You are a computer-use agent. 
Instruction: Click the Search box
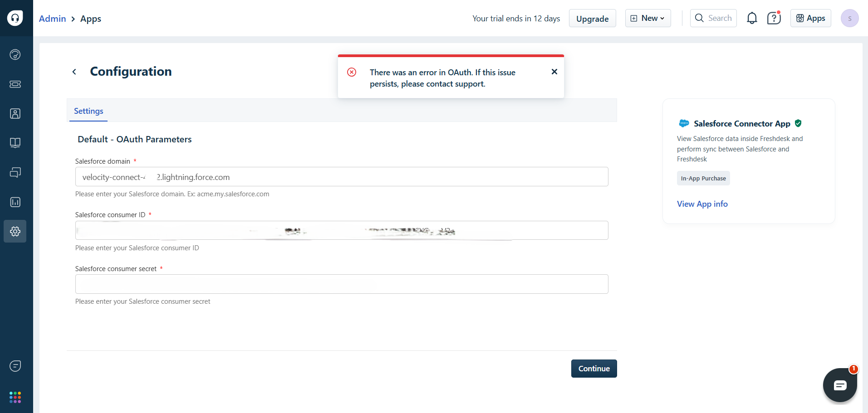[713, 18]
